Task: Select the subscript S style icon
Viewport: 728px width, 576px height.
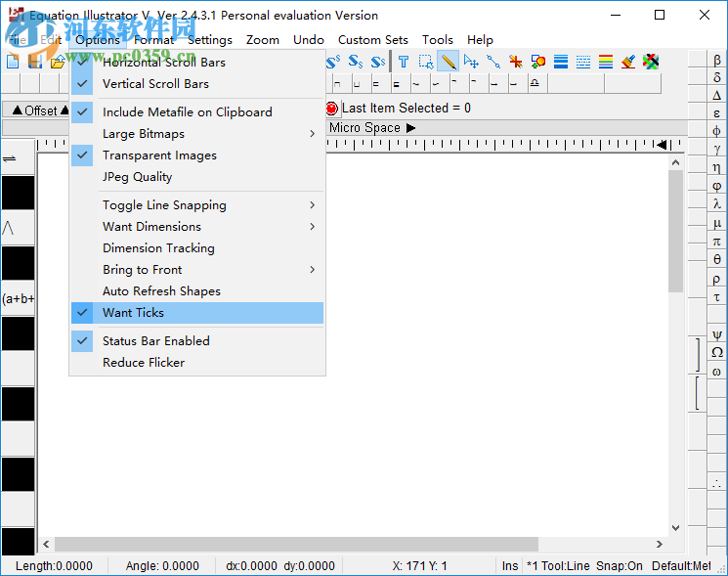Action: click(356, 62)
